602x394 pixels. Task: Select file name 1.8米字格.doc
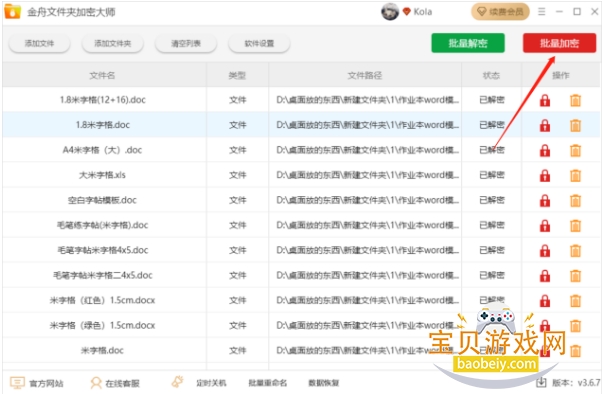click(103, 125)
